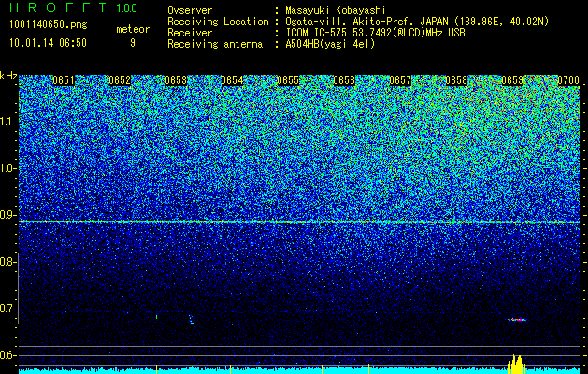Click the kHz axis unit label

[8, 76]
